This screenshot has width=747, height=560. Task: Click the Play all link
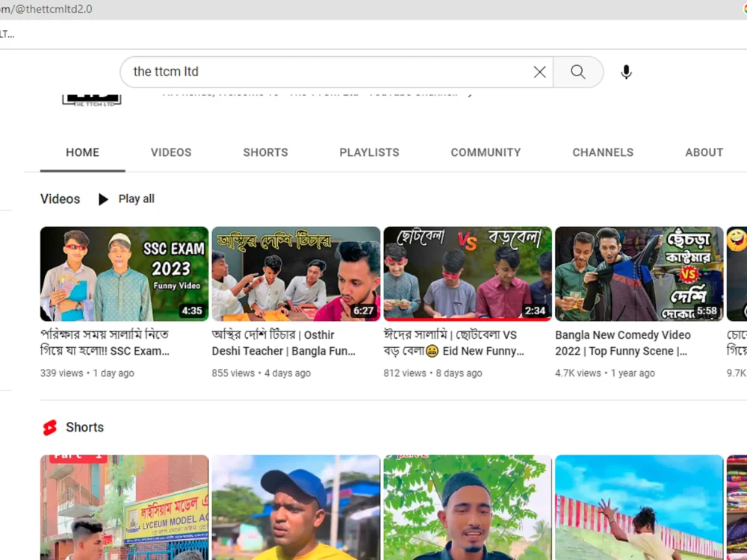[x=136, y=199]
